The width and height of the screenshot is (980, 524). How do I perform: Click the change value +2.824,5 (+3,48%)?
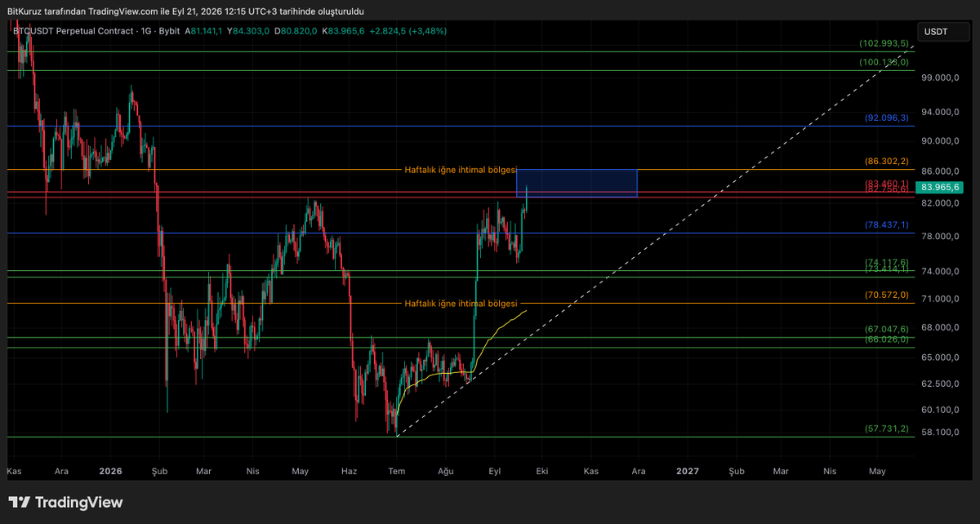(x=408, y=31)
